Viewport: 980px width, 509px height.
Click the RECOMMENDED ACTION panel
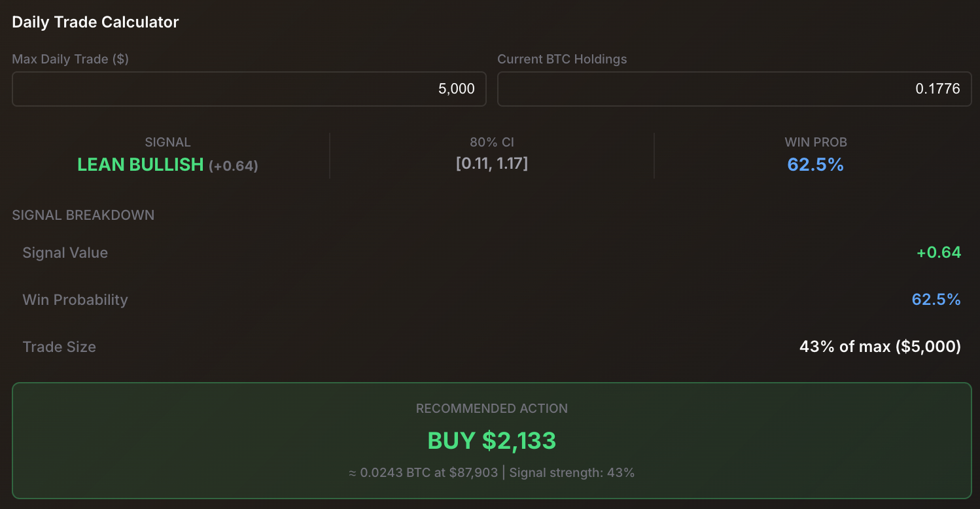click(x=491, y=440)
